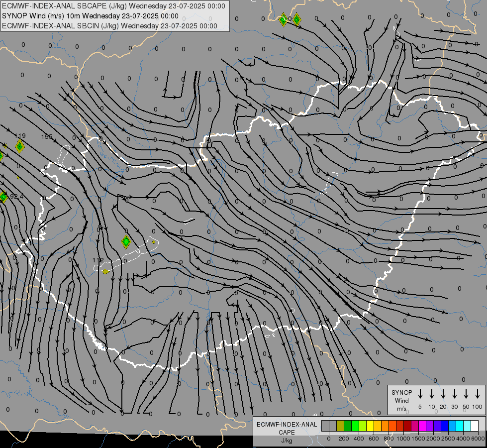Screen dimensions: 487x448
Task: Select the SYNOP Wind 10m title line
Action: (x=90, y=16)
